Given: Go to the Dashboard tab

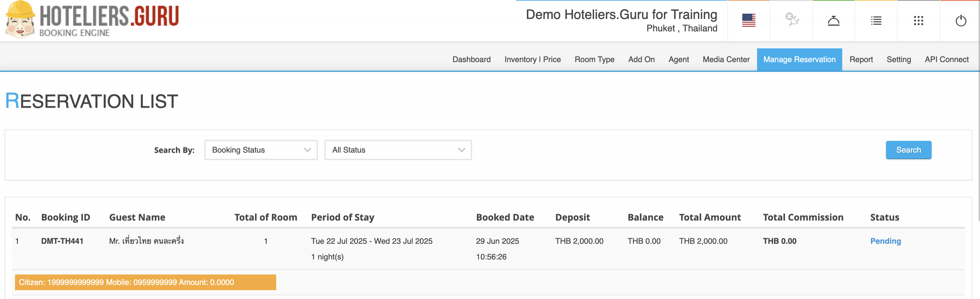Looking at the screenshot, I should coord(471,59).
